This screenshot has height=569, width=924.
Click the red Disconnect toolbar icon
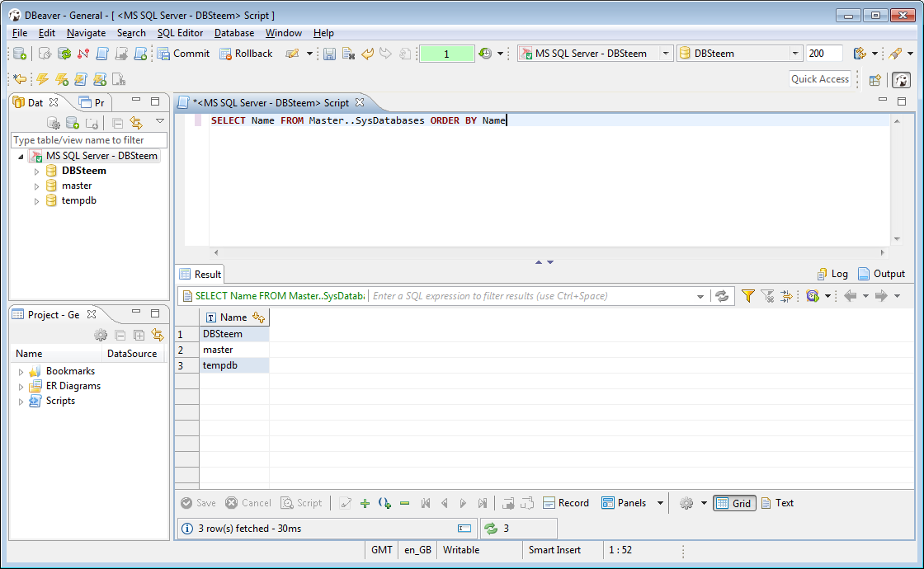click(83, 54)
